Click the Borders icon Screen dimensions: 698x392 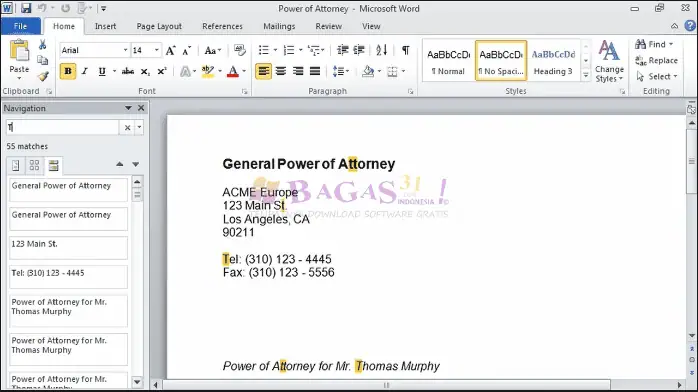pyautogui.click(x=392, y=71)
